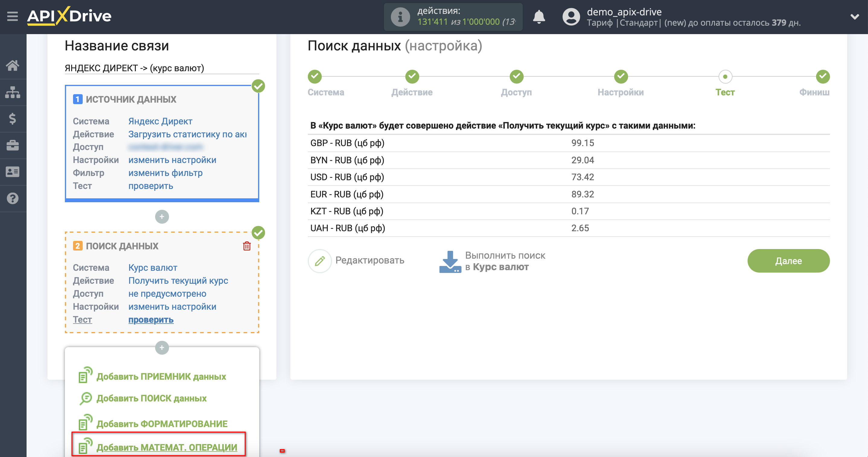Click Редактировать link

(369, 260)
